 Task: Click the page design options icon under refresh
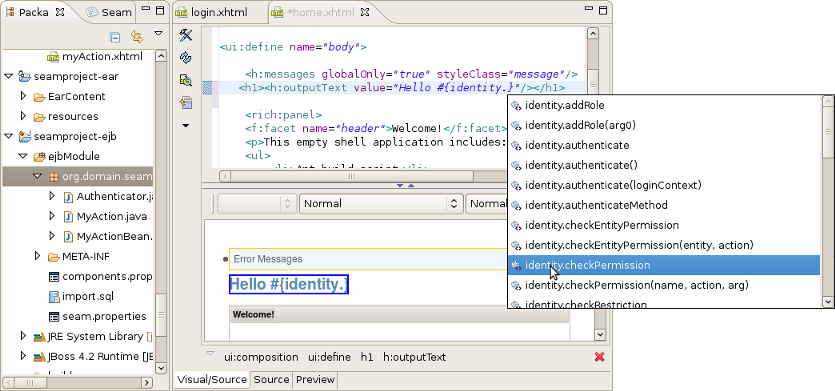point(185,80)
